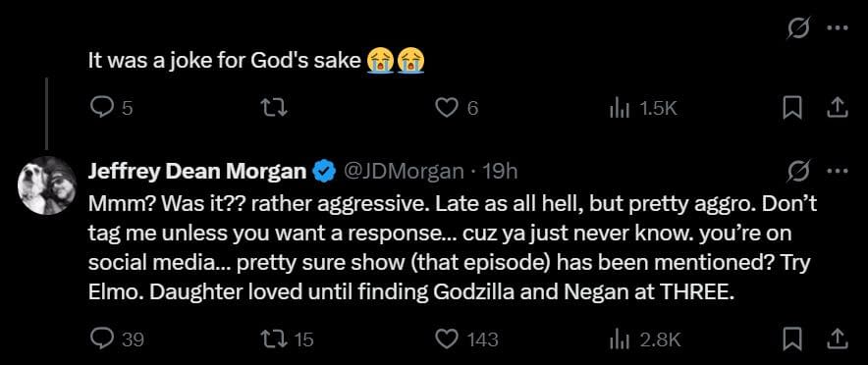This screenshot has height=365, width=868.
Task: View analytics showing 2.8K views
Action: pos(644,339)
